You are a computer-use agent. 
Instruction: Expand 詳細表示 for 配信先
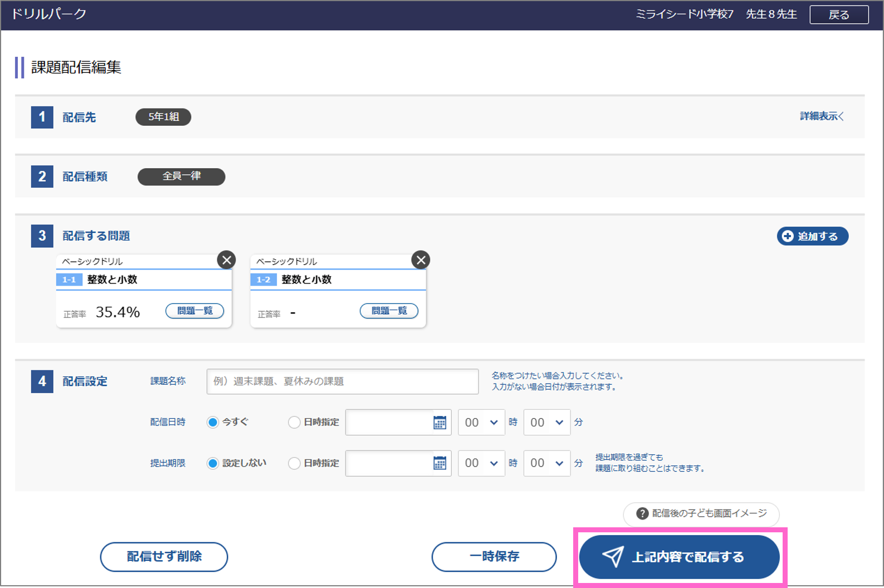822,116
